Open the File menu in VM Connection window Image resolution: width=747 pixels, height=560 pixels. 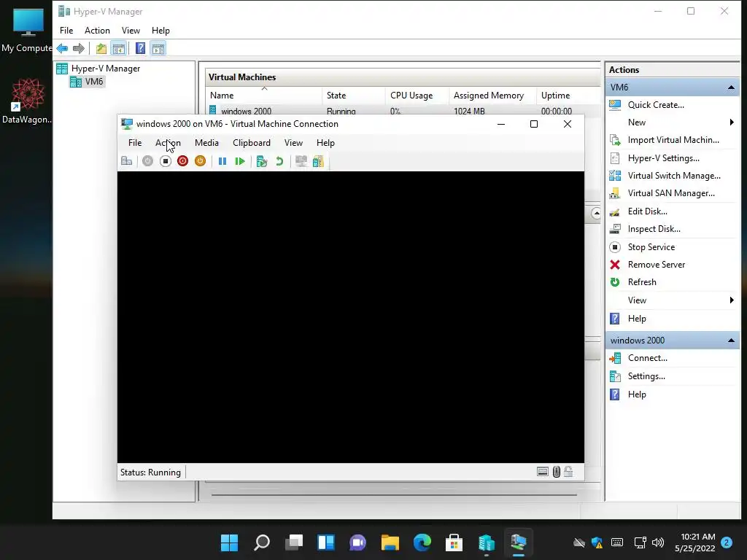pyautogui.click(x=135, y=143)
